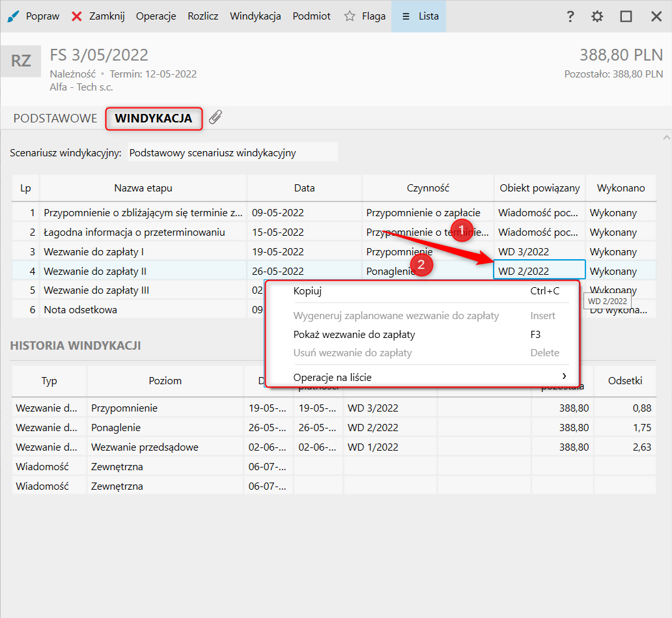
Task: Click the Scenariusz windykacyjny field
Action: [232, 152]
